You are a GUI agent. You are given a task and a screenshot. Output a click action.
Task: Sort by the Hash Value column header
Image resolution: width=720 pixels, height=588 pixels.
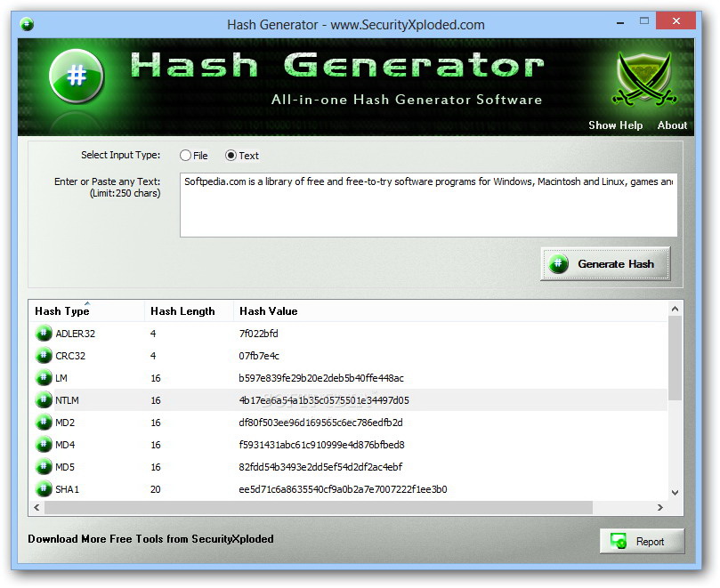coord(450,311)
